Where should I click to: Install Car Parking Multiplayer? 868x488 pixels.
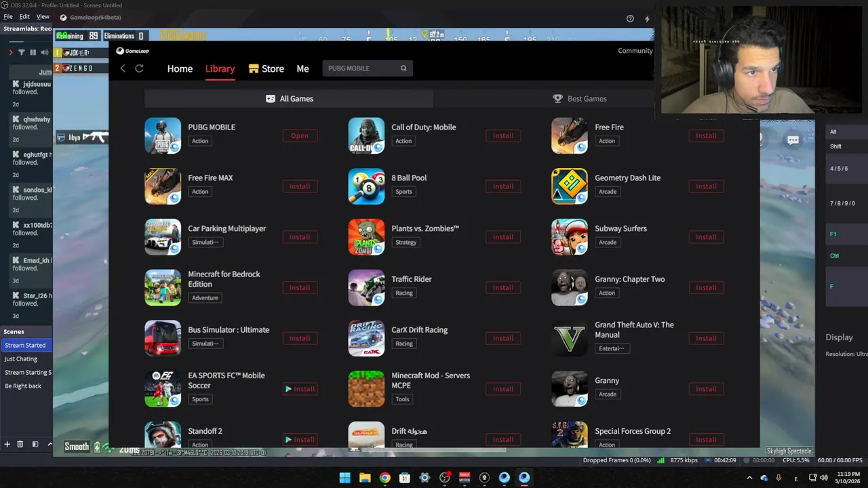(x=300, y=237)
